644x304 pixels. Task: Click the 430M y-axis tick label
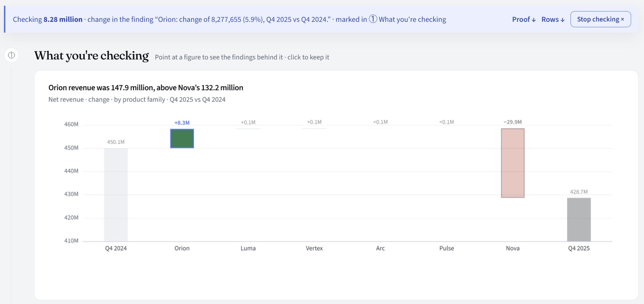(71, 194)
